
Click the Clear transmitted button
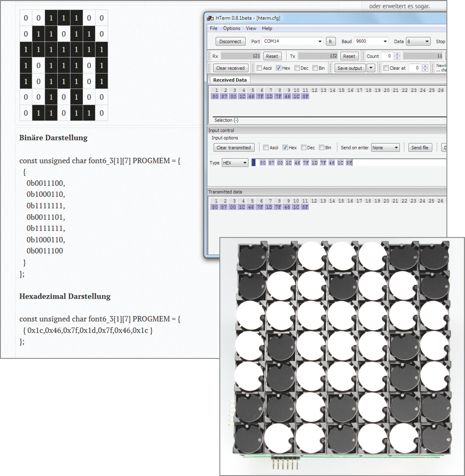pyautogui.click(x=234, y=148)
